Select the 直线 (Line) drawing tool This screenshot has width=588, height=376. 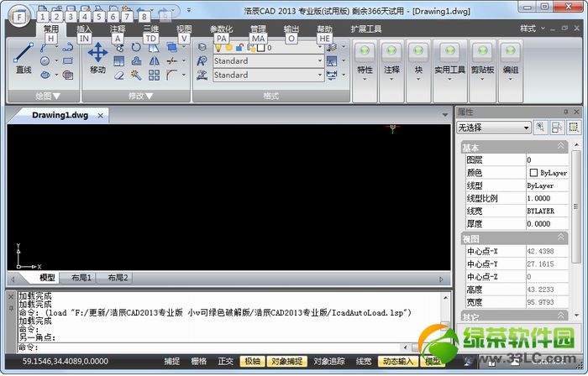click(24, 57)
